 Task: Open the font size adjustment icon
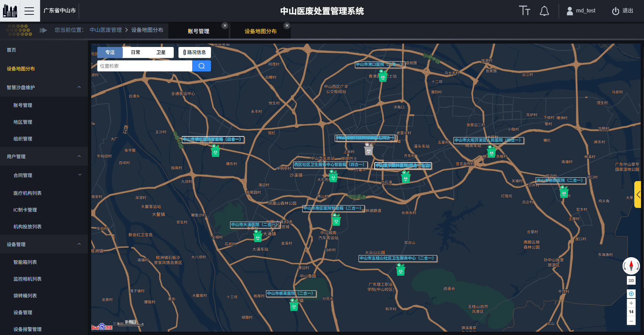click(524, 11)
